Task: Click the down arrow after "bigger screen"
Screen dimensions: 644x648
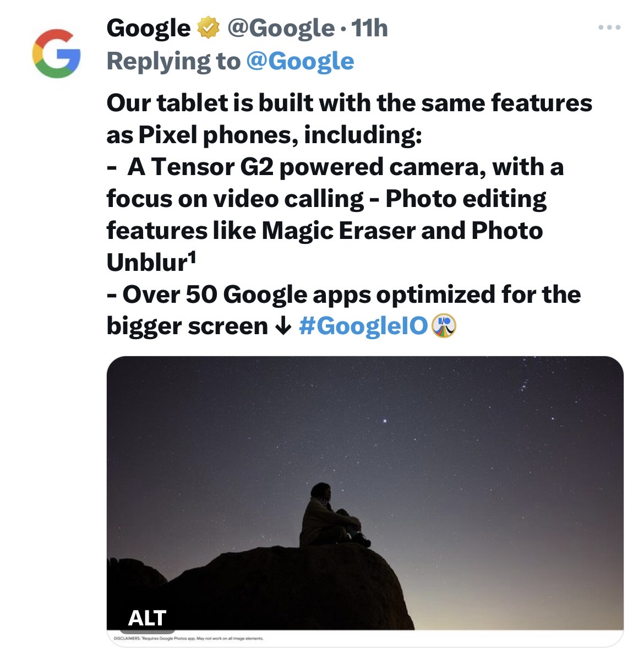Action: click(283, 326)
